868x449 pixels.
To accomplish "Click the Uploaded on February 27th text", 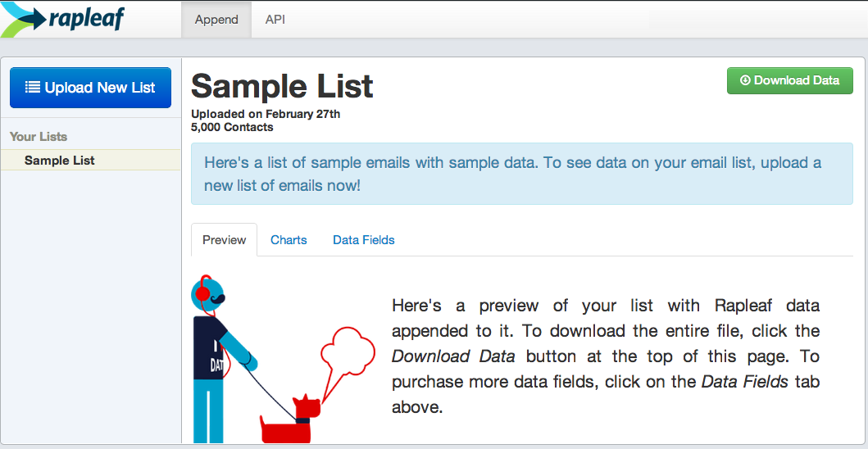I will coord(266,115).
